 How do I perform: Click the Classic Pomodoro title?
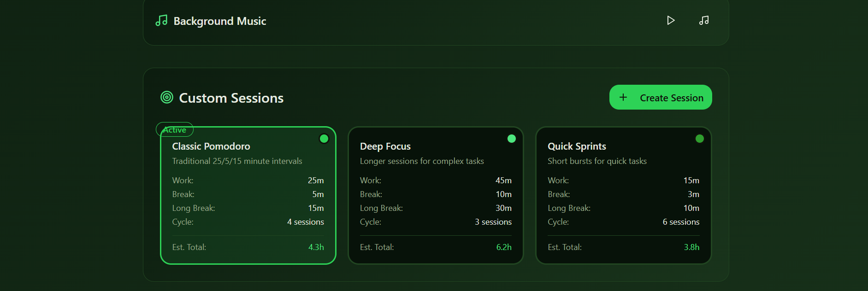click(x=211, y=146)
